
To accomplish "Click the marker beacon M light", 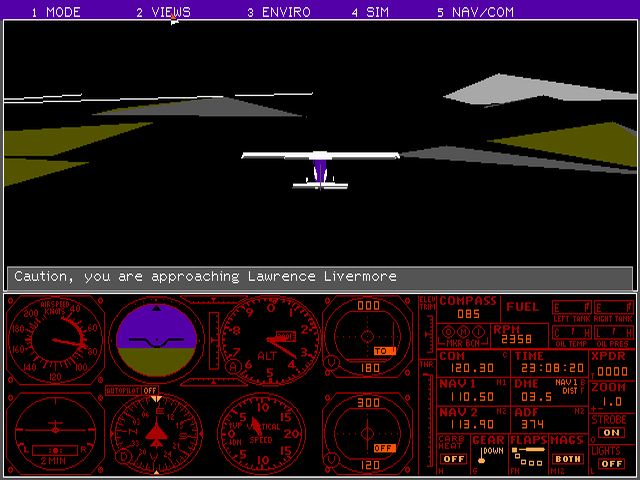I will coord(464,332).
